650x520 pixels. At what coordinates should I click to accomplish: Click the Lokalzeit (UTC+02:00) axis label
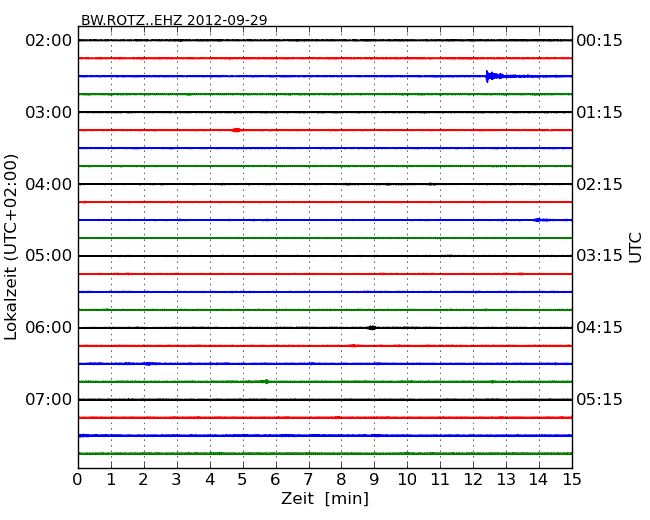point(11,247)
